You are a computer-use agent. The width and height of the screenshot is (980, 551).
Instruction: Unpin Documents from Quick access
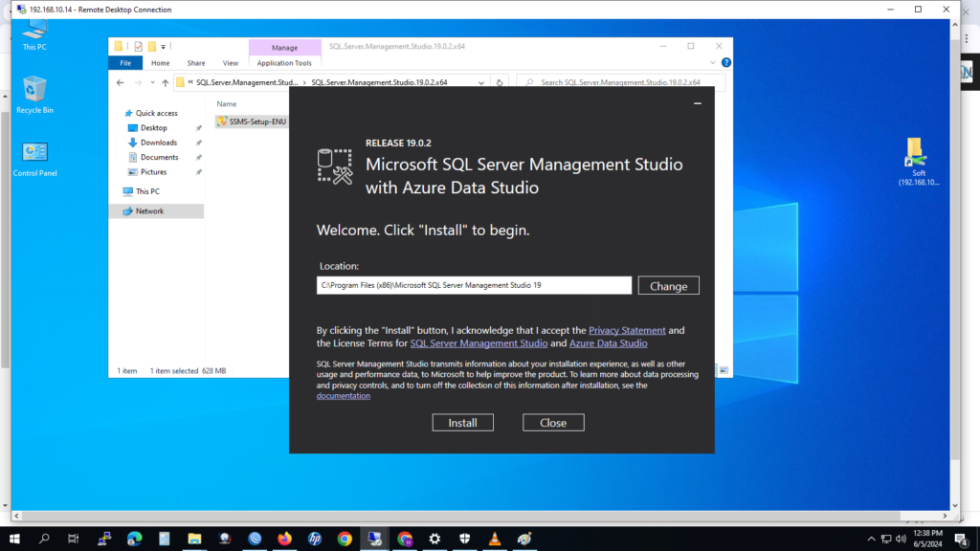click(199, 158)
